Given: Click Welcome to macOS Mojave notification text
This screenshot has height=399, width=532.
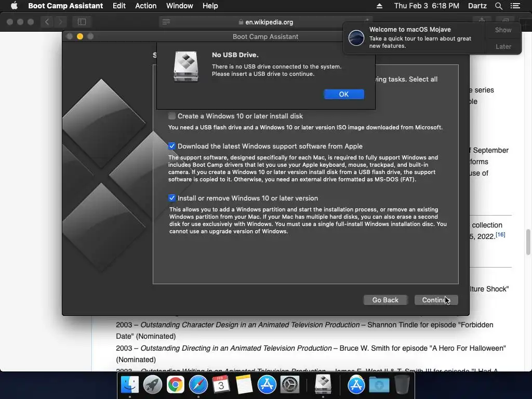Looking at the screenshot, I should 410,30.
